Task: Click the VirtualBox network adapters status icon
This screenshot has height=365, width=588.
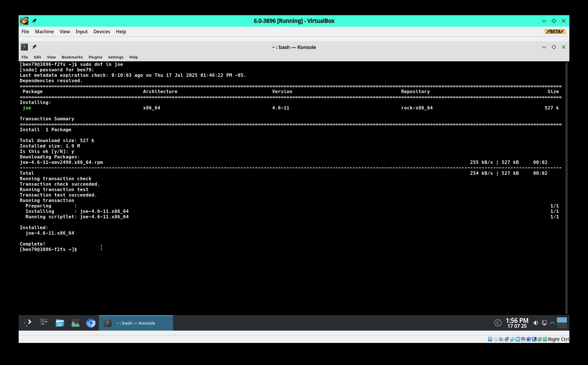Action: (507, 339)
